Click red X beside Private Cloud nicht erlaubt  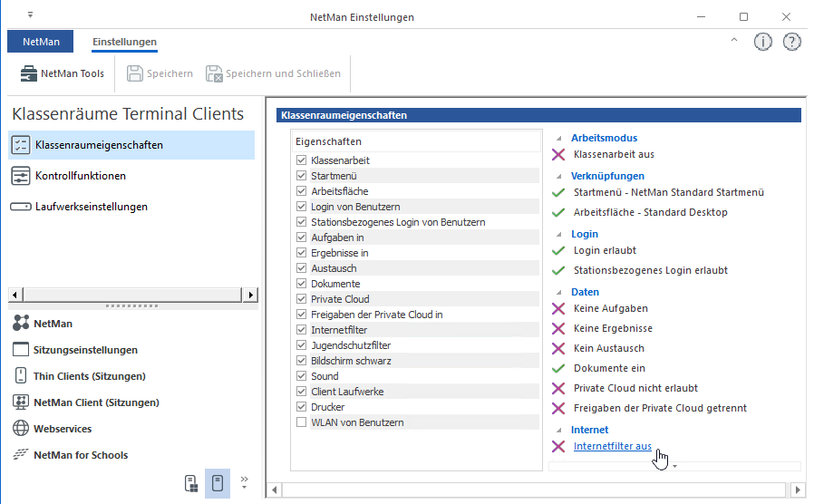pyautogui.click(x=558, y=388)
